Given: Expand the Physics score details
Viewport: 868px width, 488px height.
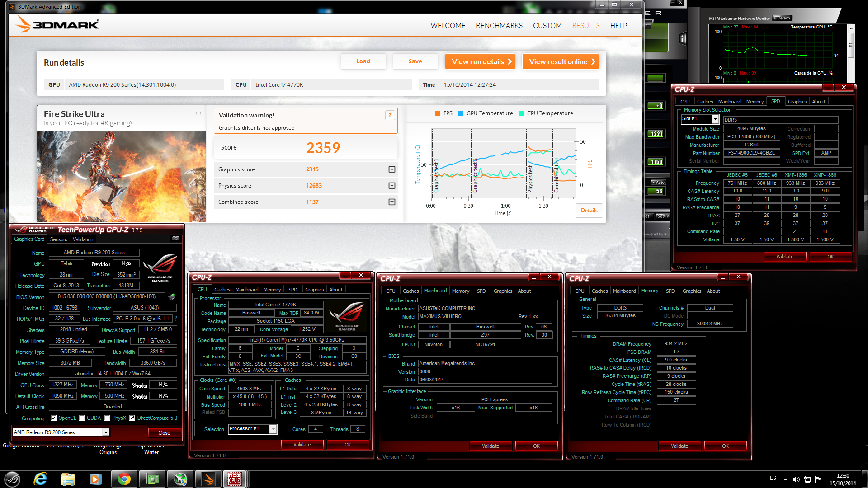Looking at the screenshot, I should (x=392, y=186).
